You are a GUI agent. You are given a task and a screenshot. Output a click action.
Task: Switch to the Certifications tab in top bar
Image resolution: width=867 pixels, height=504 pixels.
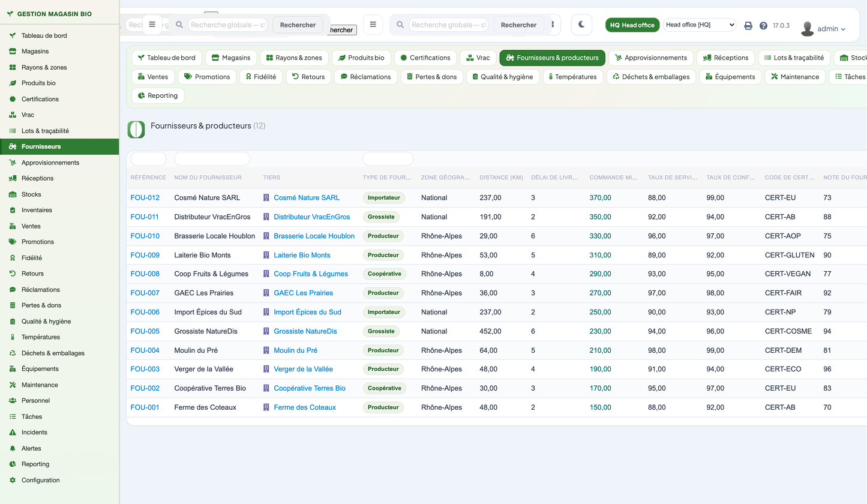tap(425, 58)
